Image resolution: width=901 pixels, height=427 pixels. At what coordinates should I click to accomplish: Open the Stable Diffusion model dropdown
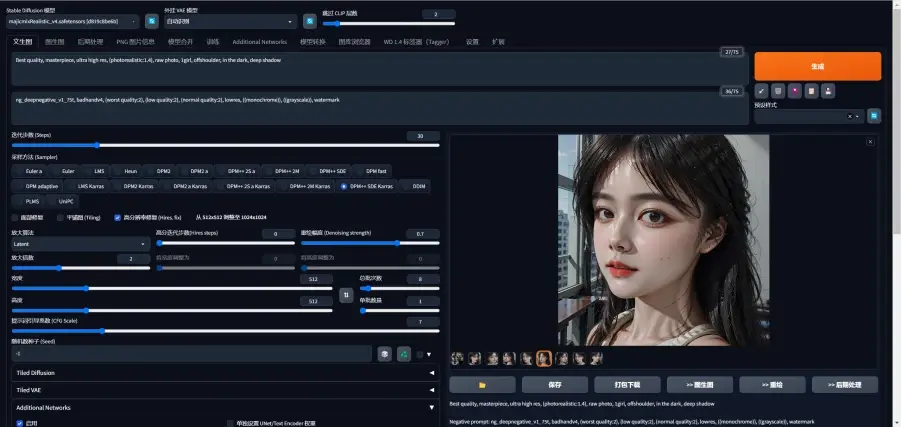pos(72,21)
